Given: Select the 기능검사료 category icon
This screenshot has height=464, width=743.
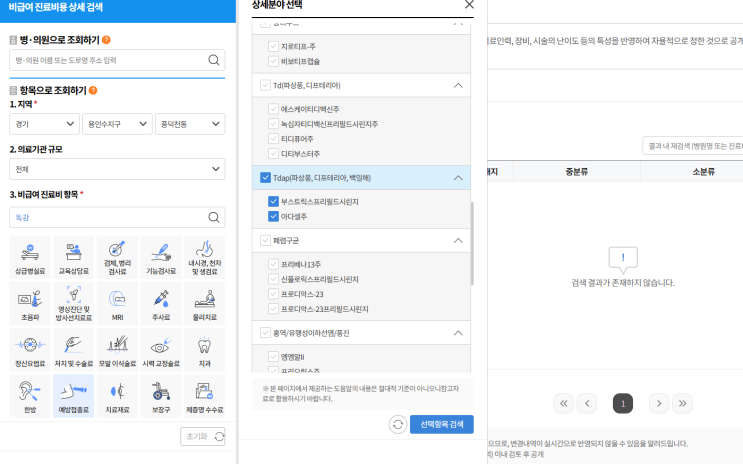Looking at the screenshot, I should click(161, 257).
